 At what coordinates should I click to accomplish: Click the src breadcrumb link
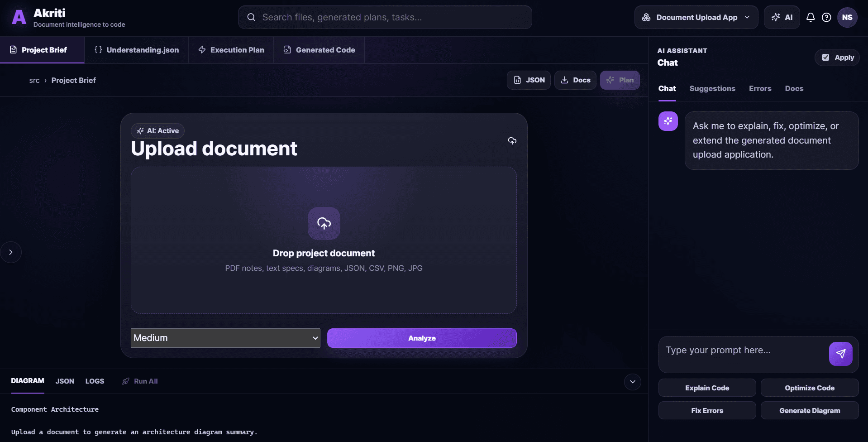34,81
